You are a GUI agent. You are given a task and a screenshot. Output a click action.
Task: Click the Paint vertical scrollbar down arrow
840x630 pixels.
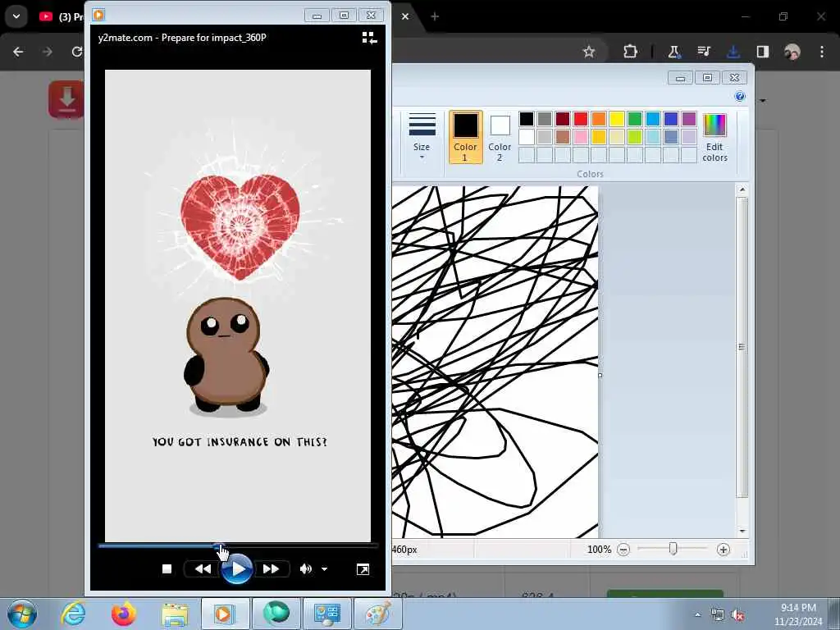pyautogui.click(x=742, y=531)
